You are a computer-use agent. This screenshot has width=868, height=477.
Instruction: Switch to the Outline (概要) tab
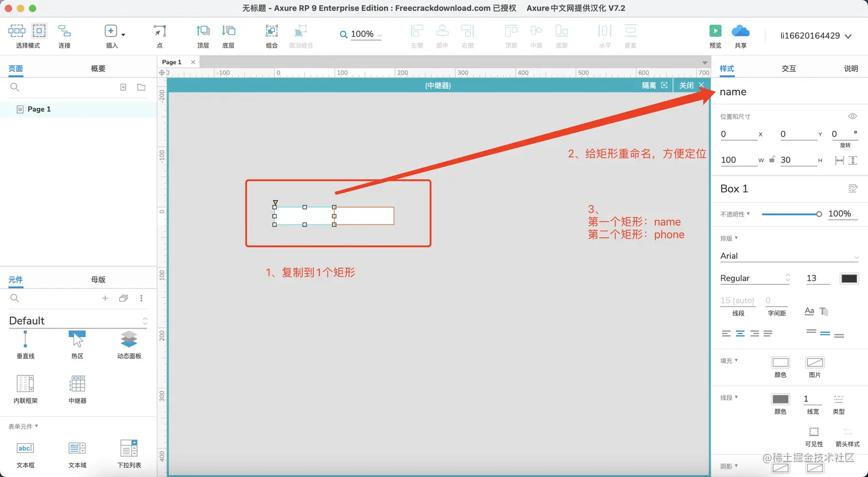pyautogui.click(x=98, y=68)
